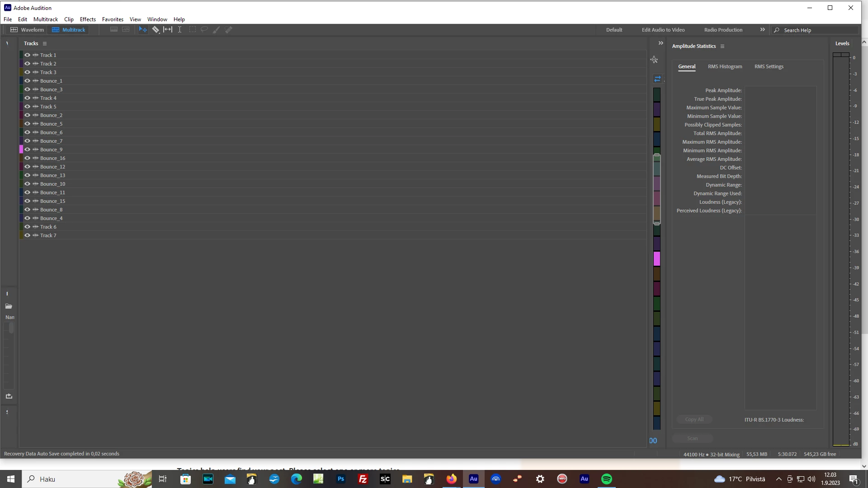This screenshot has height=488, width=868.
Task: Select the Slip tool
Action: tap(168, 30)
